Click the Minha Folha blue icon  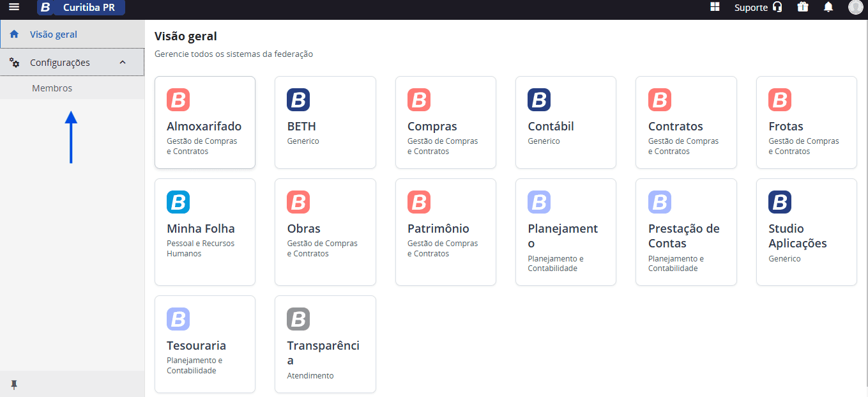[178, 203]
